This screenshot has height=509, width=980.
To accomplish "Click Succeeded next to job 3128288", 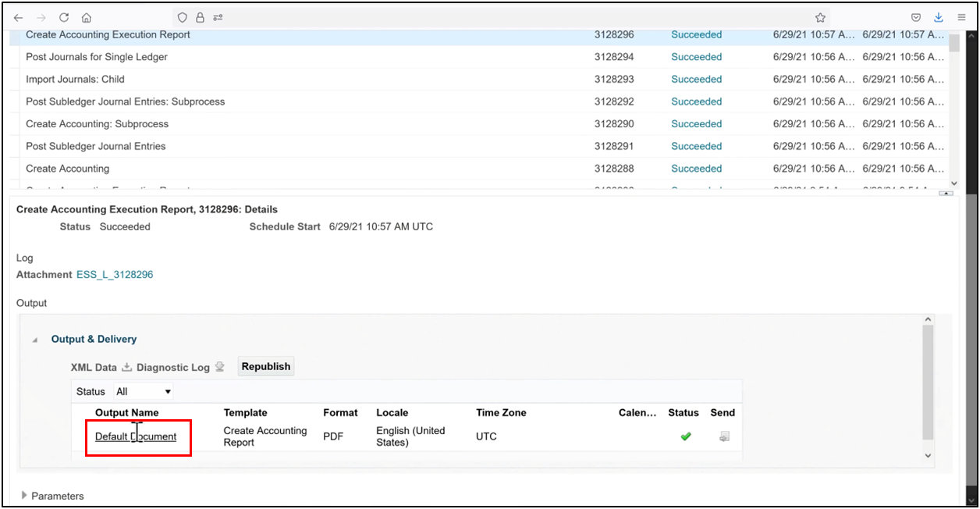I will click(x=696, y=168).
